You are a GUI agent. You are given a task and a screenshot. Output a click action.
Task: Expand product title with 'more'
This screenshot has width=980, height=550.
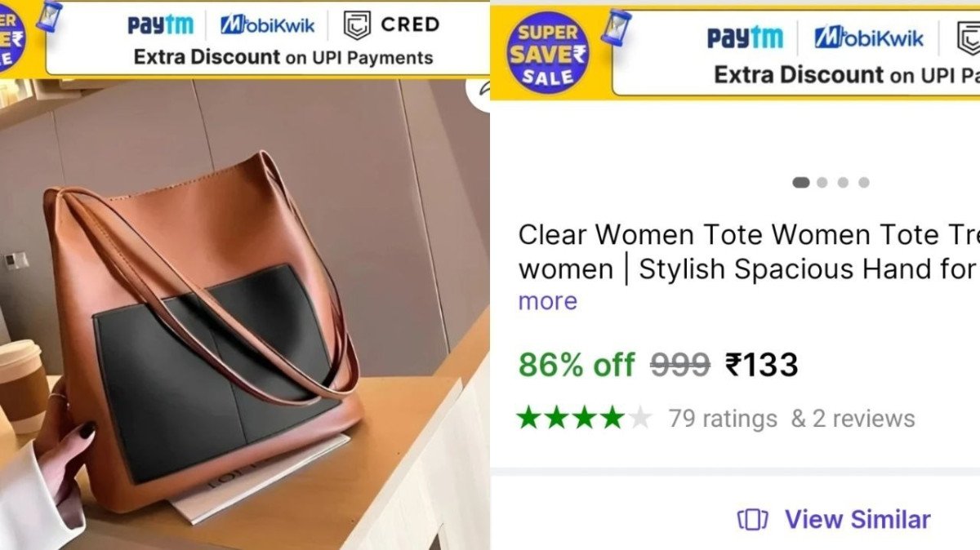tap(547, 301)
